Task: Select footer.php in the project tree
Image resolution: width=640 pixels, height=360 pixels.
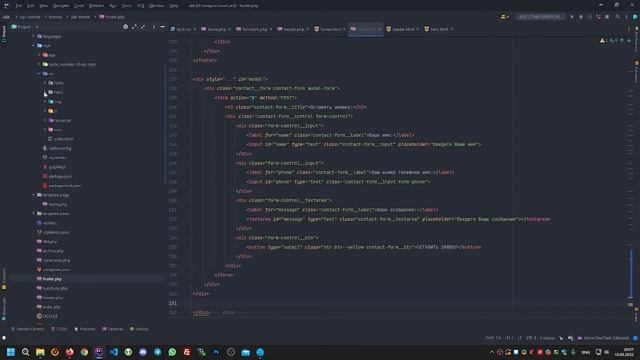Action: tap(49, 279)
